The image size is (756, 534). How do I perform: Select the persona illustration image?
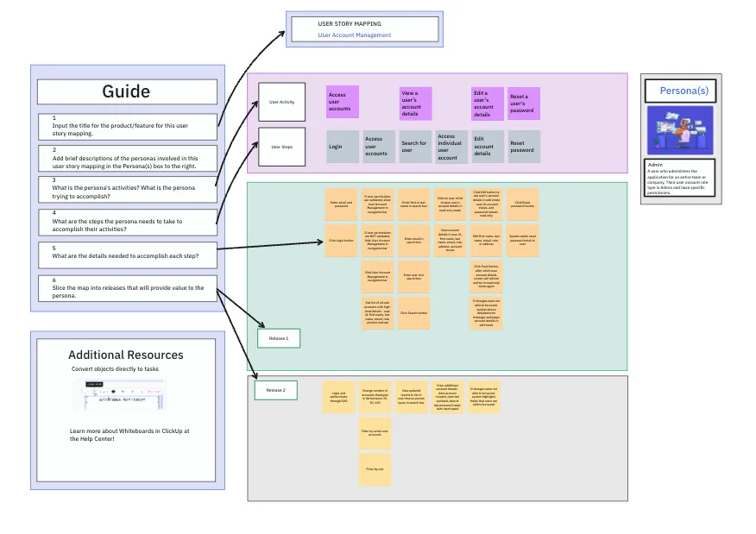pos(680,130)
